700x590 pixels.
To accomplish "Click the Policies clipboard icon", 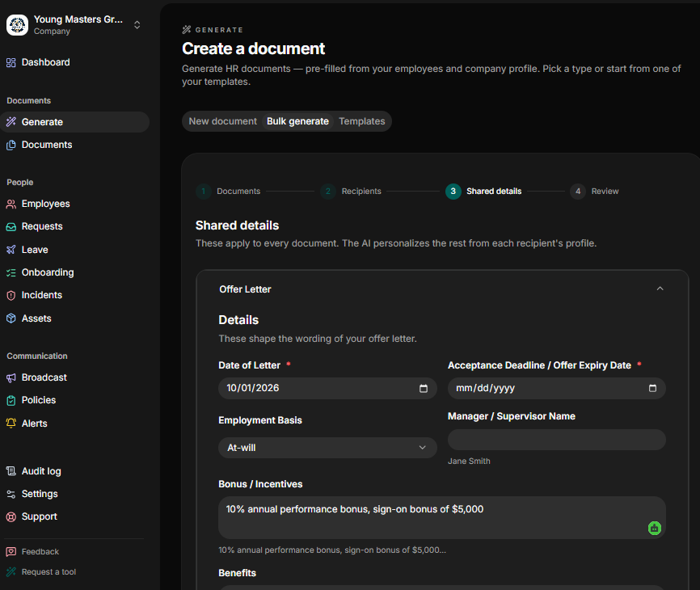I will [11, 400].
